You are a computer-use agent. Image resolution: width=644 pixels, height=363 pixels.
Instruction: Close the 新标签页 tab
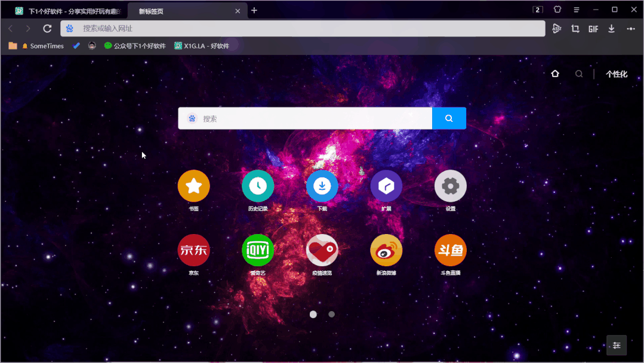point(238,11)
